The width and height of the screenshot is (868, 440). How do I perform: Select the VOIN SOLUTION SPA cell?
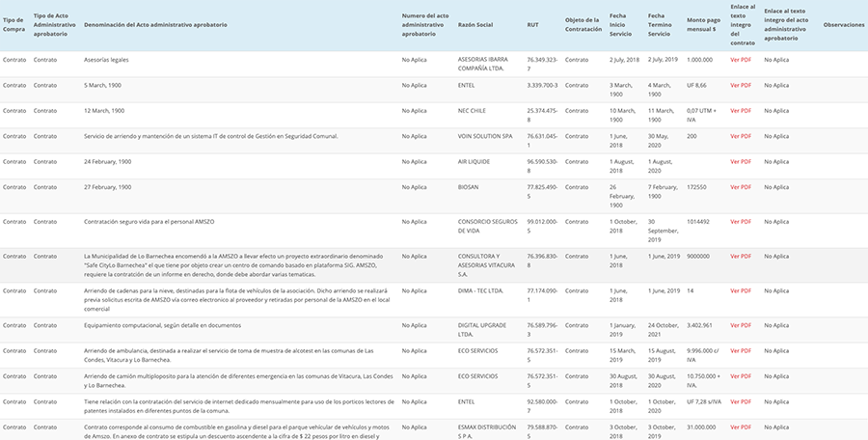point(485,136)
